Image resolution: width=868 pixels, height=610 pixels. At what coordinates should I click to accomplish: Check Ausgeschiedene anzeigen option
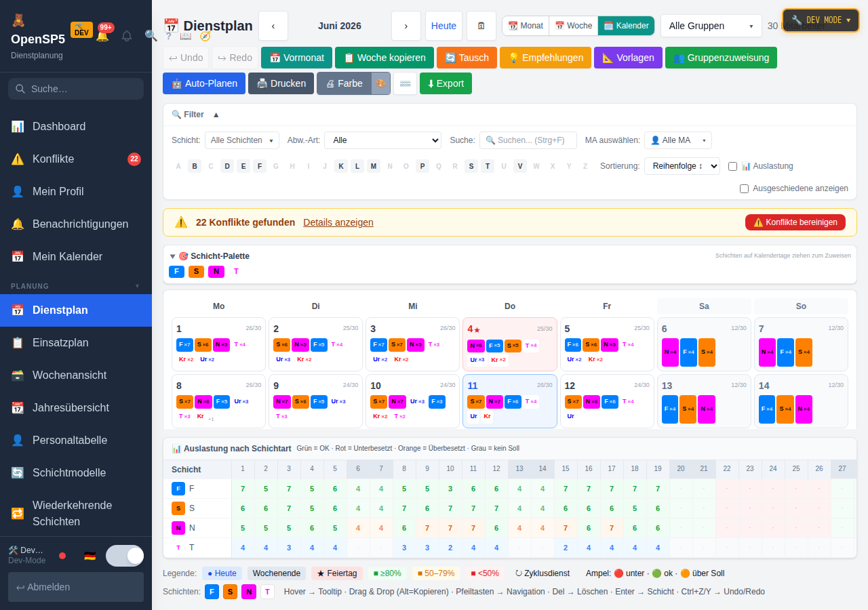pyautogui.click(x=745, y=188)
